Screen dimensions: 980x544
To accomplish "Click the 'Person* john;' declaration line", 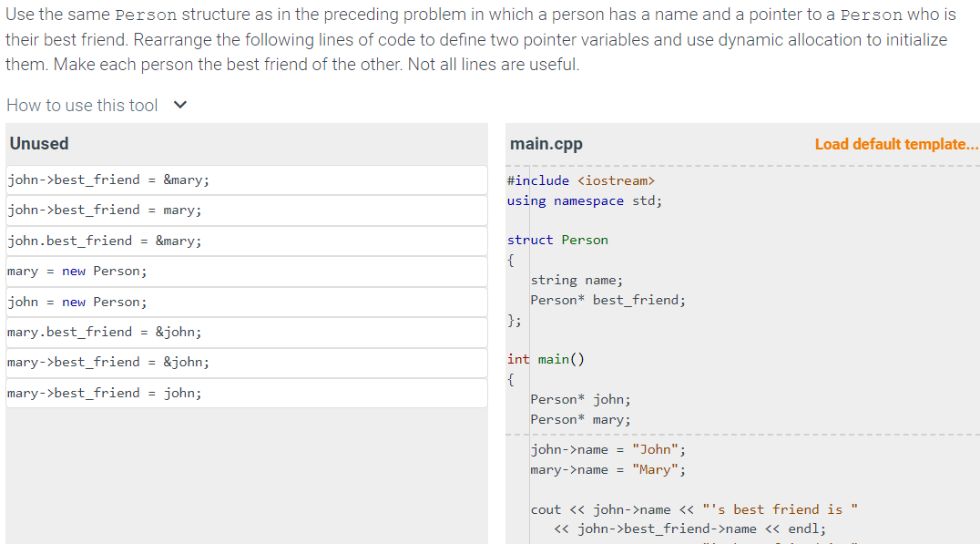I will 583,398.
